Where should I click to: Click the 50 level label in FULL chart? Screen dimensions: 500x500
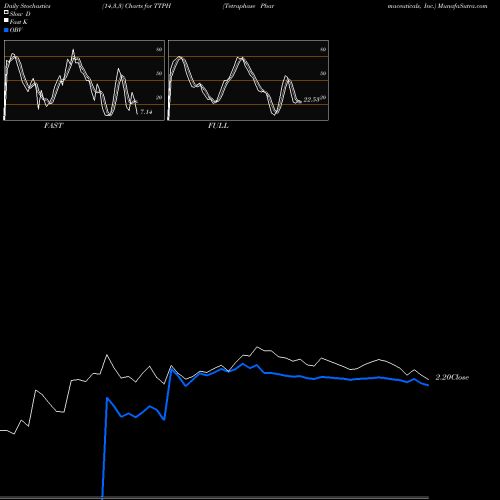click(323, 73)
